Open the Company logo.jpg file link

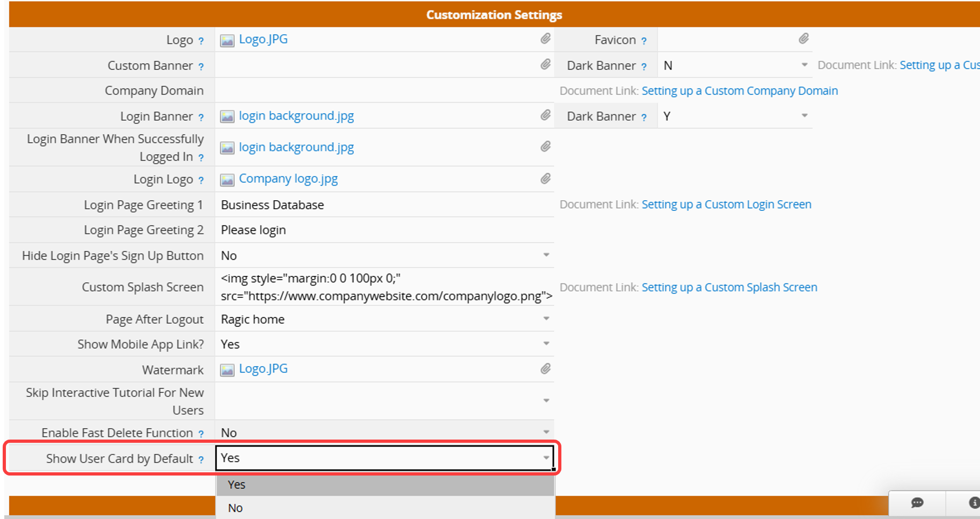click(288, 179)
